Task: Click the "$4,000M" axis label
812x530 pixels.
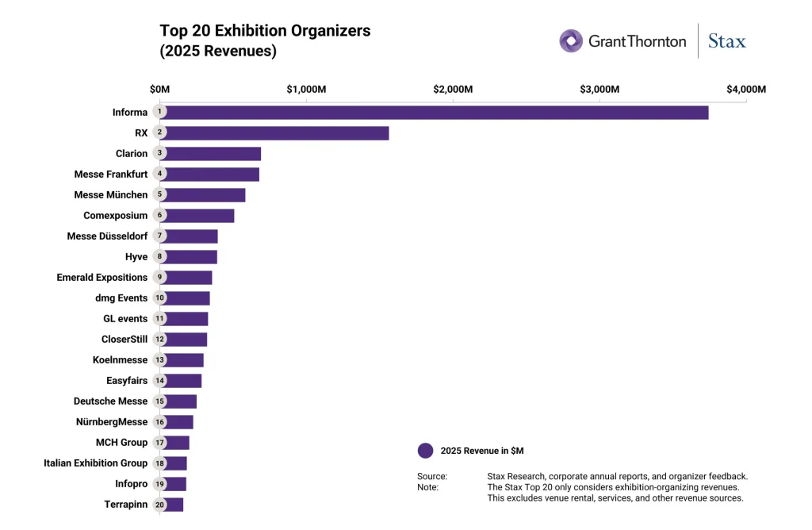Action: (x=746, y=89)
